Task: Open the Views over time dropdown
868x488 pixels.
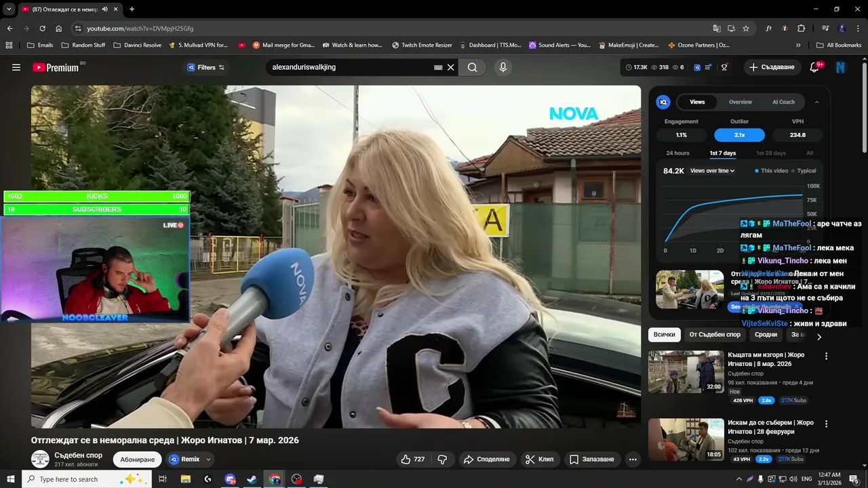Action: pyautogui.click(x=712, y=171)
